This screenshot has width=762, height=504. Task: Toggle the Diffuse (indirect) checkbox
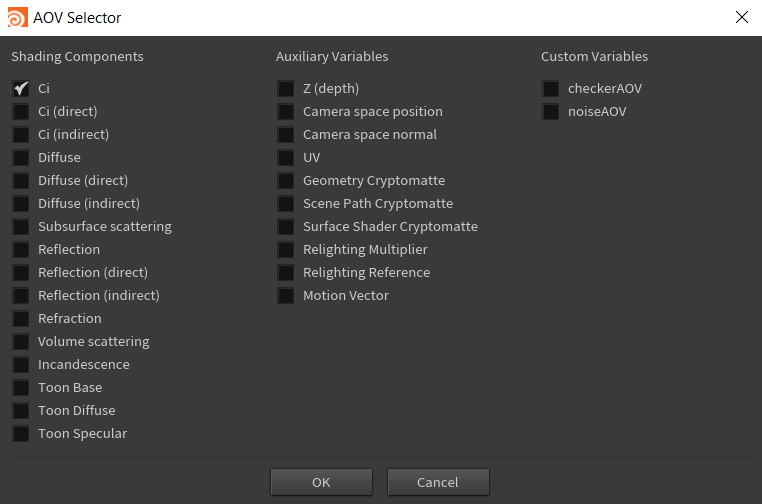click(21, 204)
